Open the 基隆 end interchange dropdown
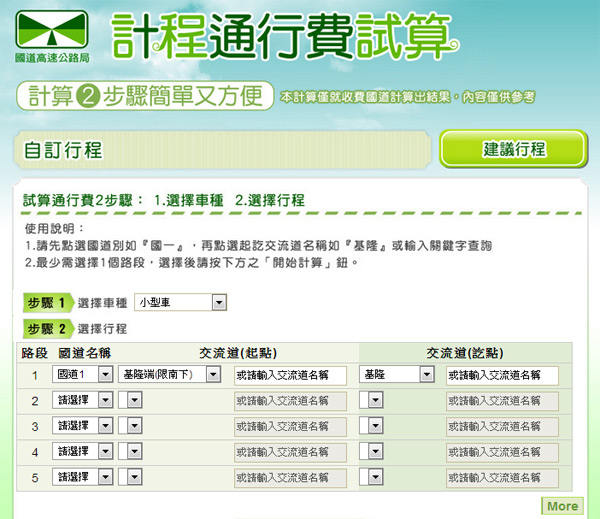600x519 pixels. 398,375
